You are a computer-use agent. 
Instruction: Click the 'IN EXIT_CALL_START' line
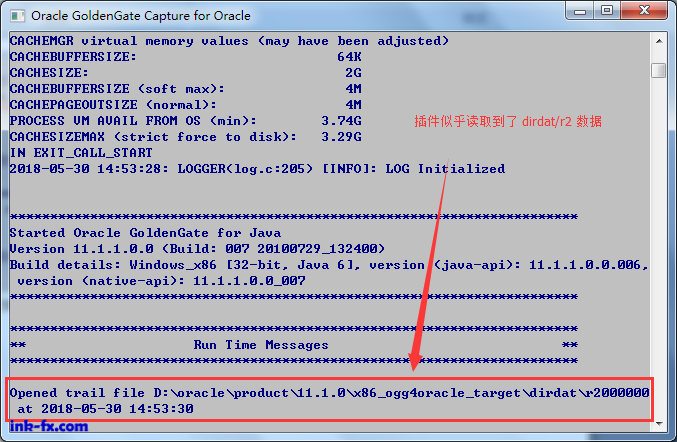(x=81, y=153)
